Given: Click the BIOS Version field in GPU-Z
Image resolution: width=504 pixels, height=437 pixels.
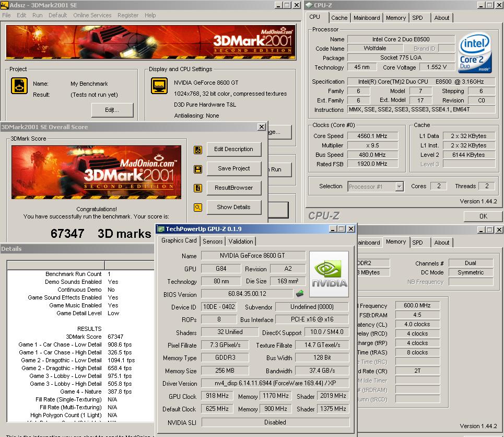Looking at the screenshot, I should (x=247, y=294).
